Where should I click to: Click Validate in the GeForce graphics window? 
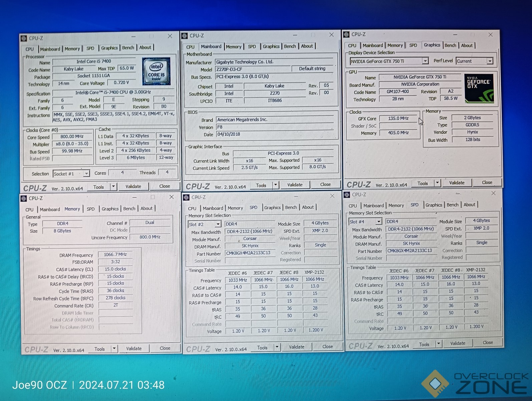click(x=457, y=183)
